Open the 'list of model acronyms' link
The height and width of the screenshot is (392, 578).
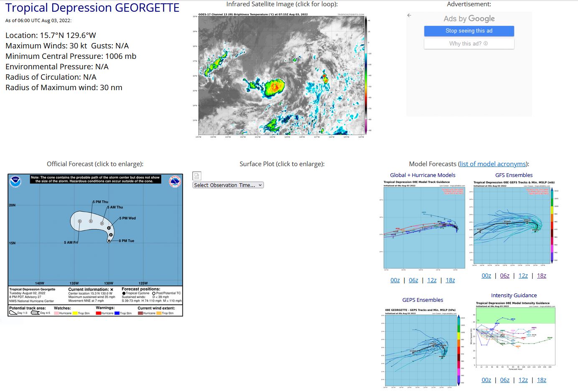pyautogui.click(x=492, y=164)
